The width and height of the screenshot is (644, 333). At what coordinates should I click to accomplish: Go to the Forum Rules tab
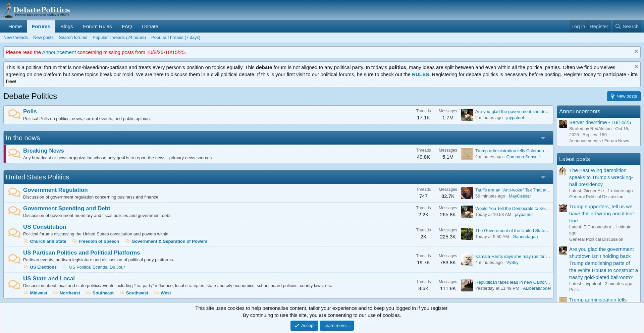(x=97, y=26)
